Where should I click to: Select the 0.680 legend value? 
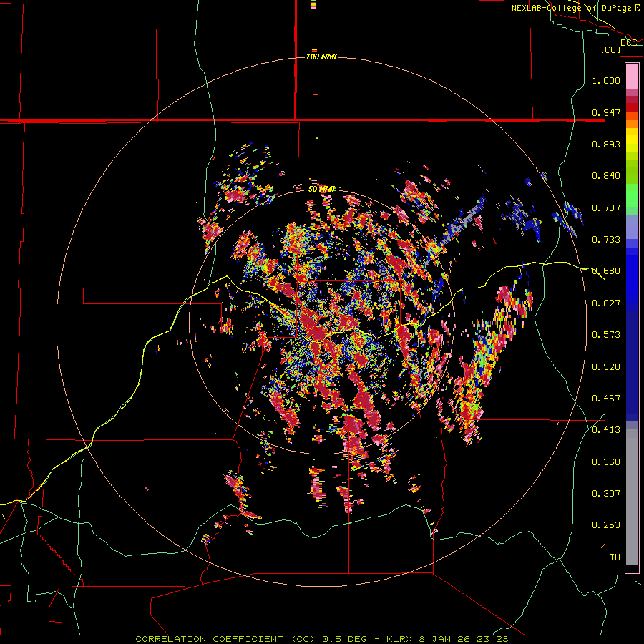coord(606,270)
